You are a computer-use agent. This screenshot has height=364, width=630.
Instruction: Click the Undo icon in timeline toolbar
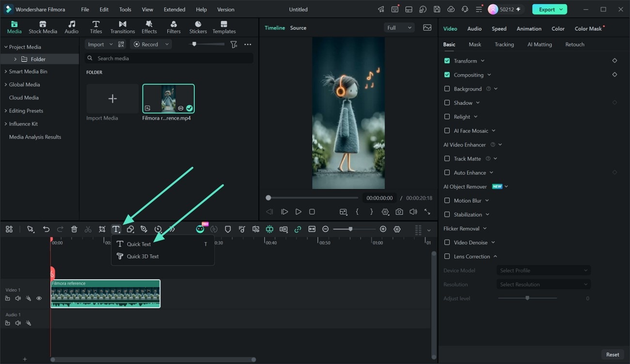tap(46, 229)
